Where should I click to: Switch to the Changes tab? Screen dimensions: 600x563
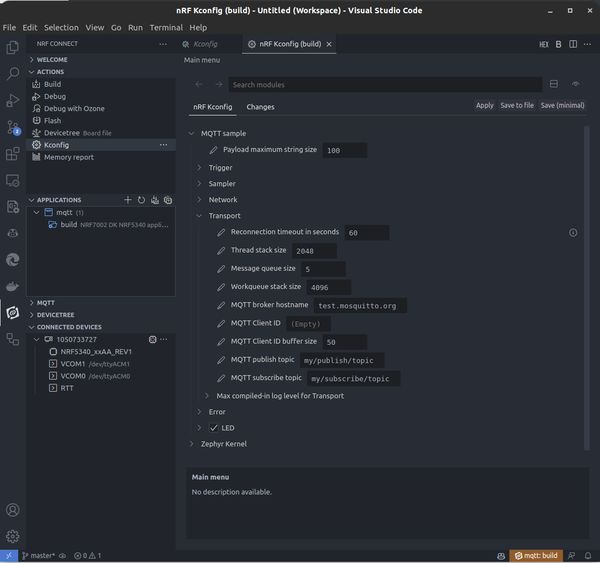(260, 107)
